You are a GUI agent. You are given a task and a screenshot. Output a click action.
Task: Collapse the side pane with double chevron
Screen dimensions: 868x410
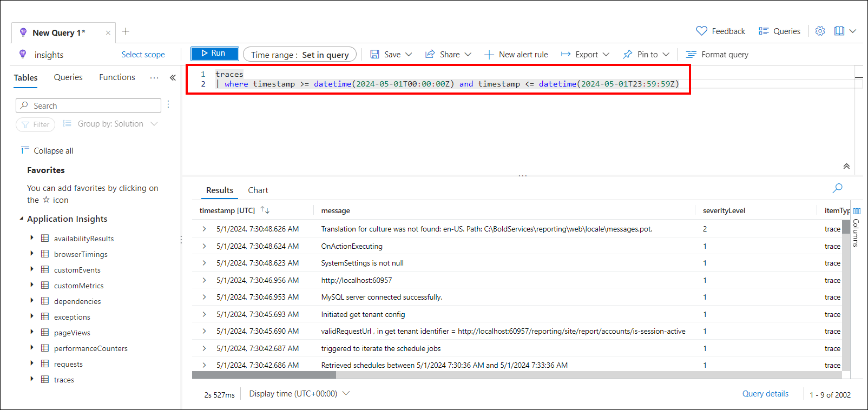(173, 78)
